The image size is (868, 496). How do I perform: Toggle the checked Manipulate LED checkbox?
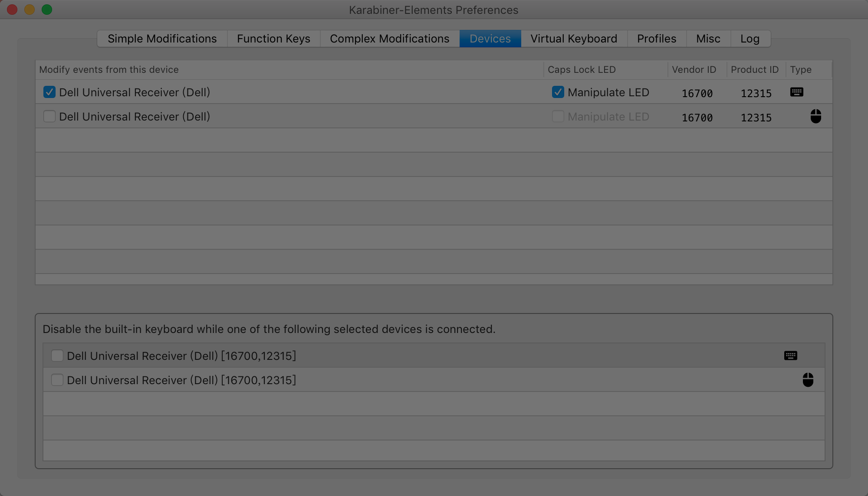tap(558, 92)
